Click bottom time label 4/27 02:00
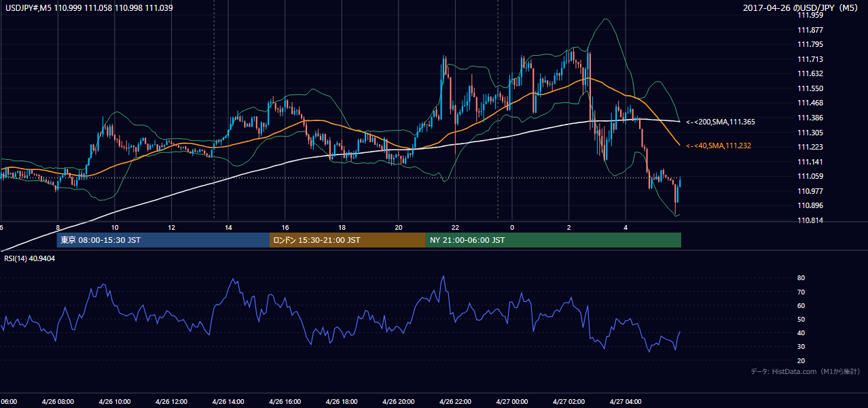 [x=569, y=401]
